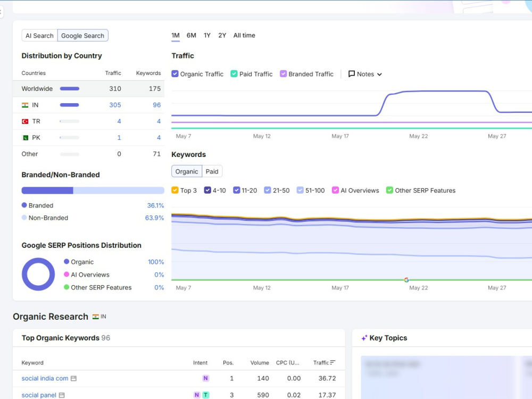
Task: Uncheck Other SERP Features checkbox
Action: coord(389,190)
